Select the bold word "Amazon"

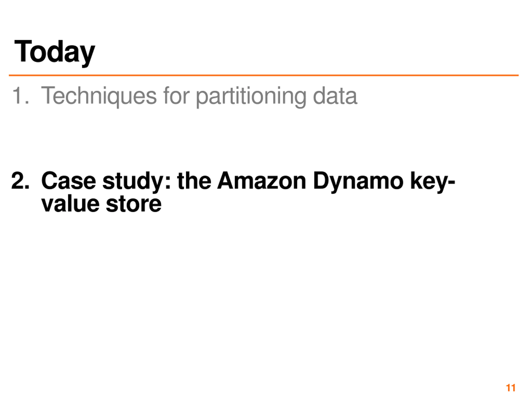[262, 181]
